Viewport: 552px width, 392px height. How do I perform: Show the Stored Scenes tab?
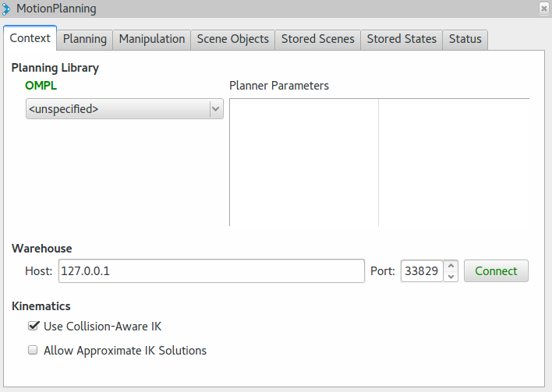point(317,39)
